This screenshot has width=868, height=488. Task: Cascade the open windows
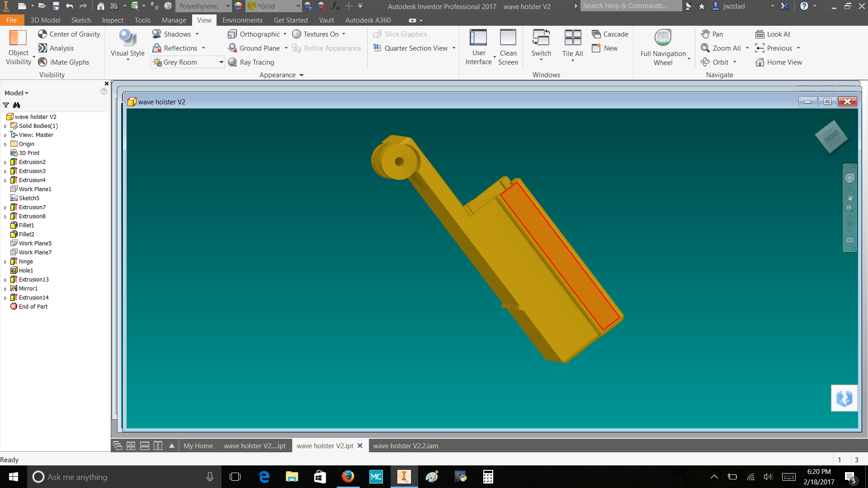coord(610,34)
